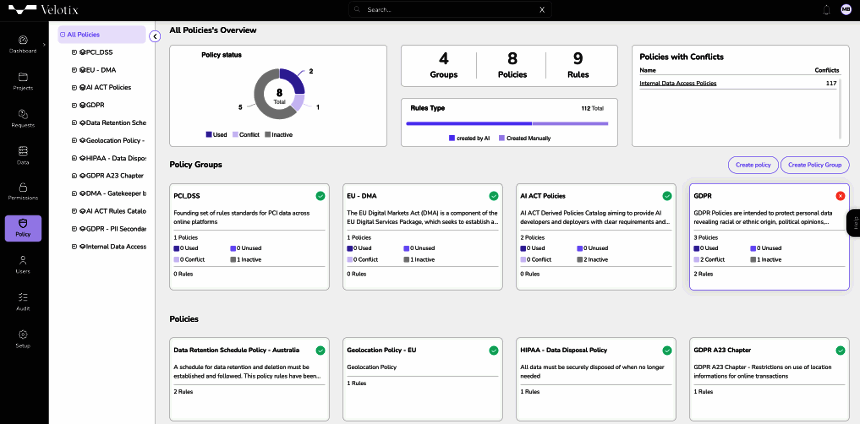Expand the PCI_DSS tree node
860x424 pixels.
[x=75, y=52]
